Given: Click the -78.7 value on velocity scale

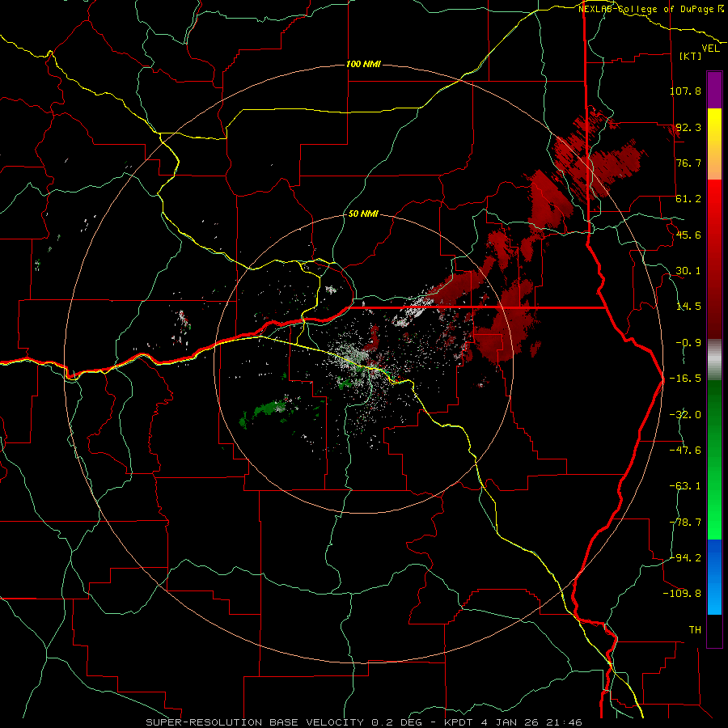Looking at the screenshot, I should coord(685,523).
